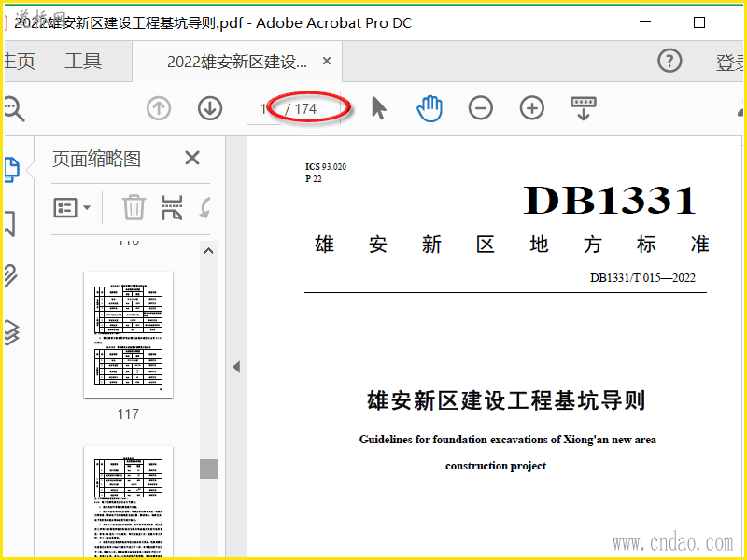Zoom out with minus icon

(480, 108)
